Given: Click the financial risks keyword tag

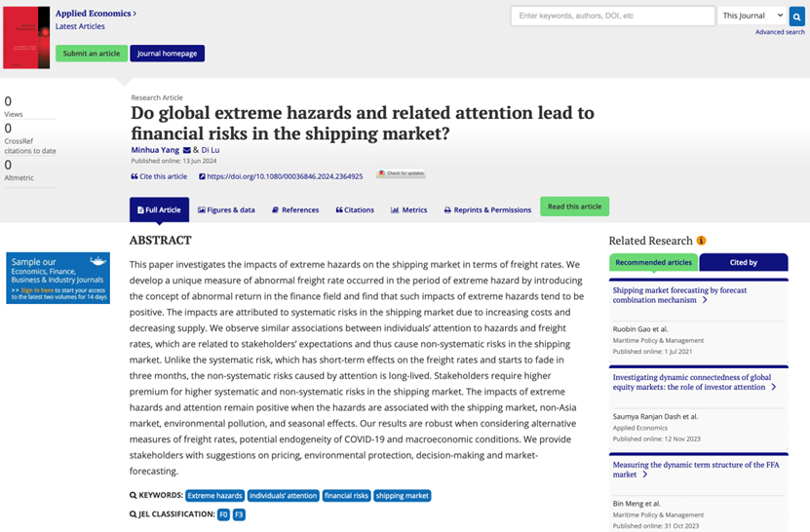Looking at the screenshot, I should pyautogui.click(x=346, y=496).
